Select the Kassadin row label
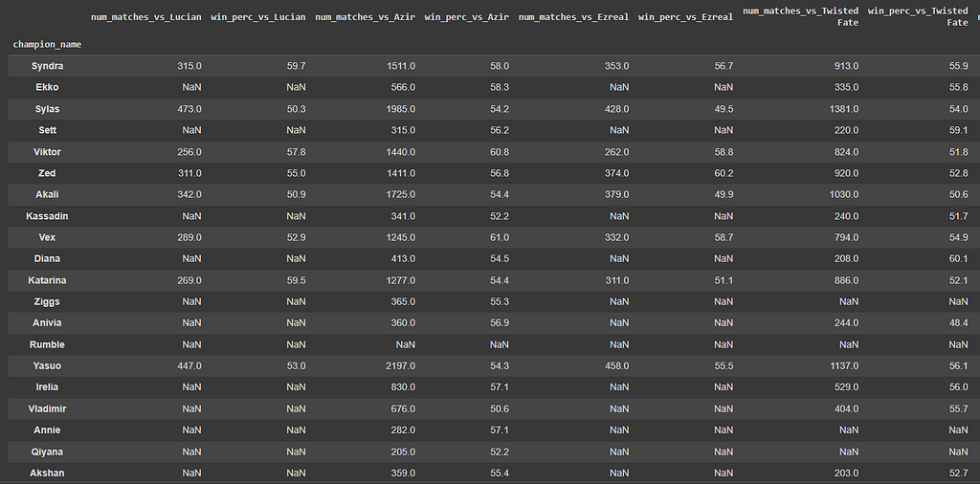 point(47,217)
